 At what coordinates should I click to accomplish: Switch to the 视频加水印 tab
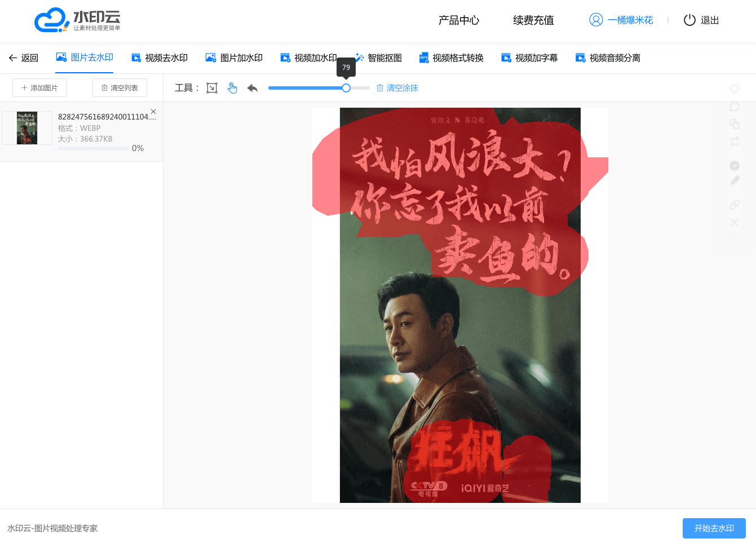[308, 58]
